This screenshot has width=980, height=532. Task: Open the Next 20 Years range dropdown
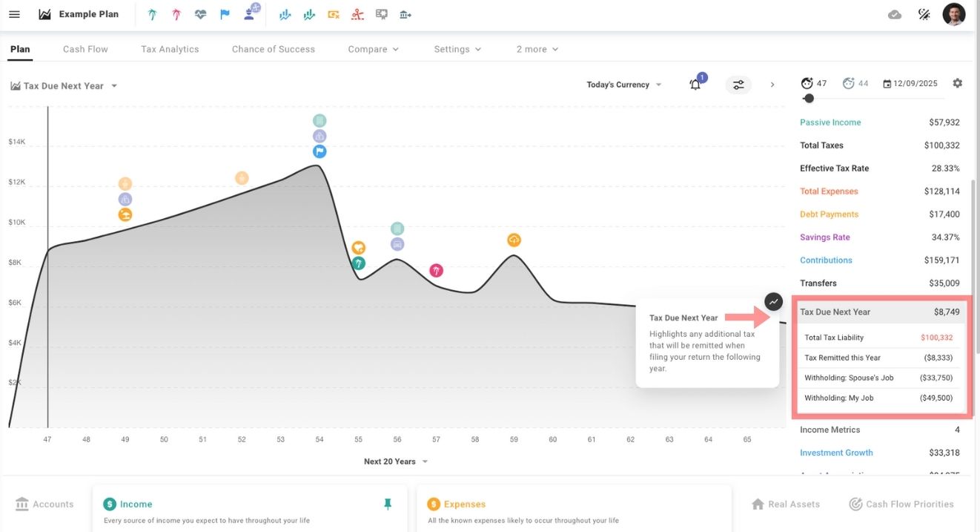396,462
